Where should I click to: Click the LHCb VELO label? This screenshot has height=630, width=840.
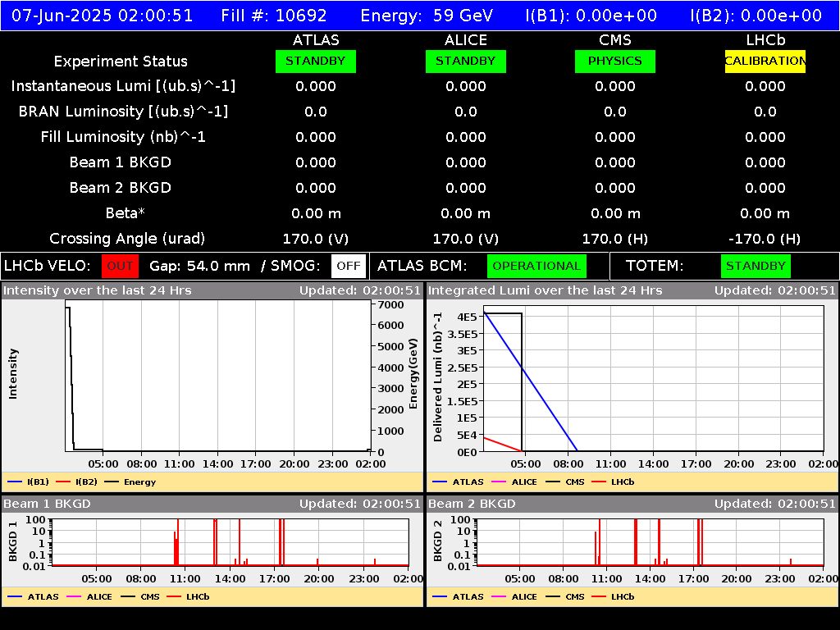tap(47, 267)
